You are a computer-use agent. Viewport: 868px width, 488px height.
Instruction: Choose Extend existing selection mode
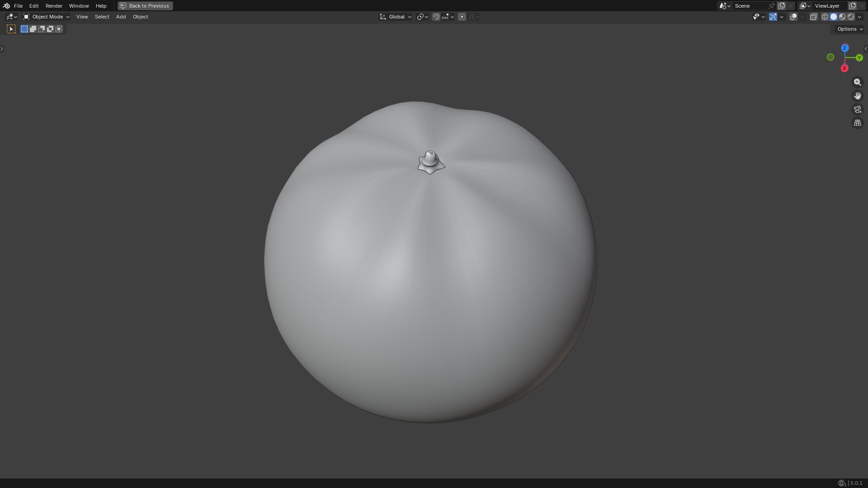[33, 29]
